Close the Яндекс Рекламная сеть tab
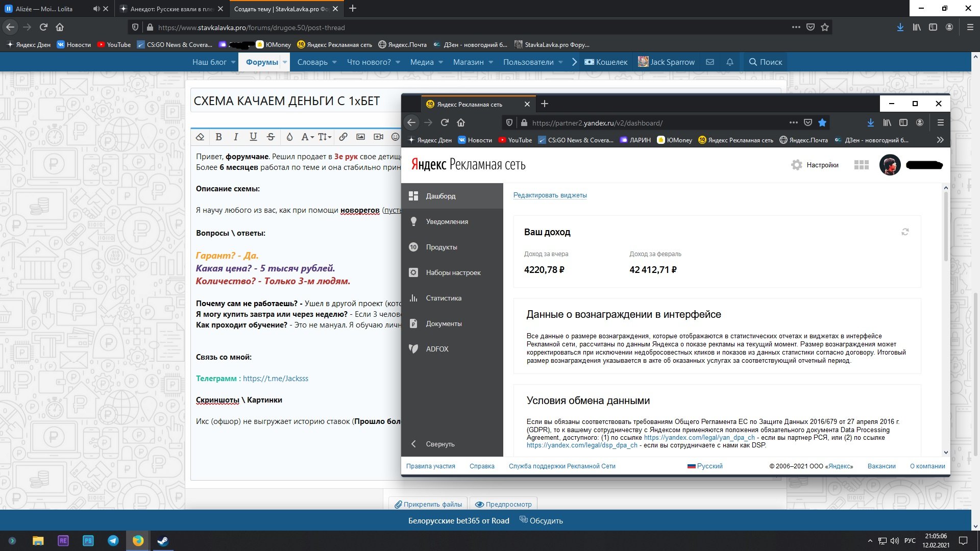The height and width of the screenshot is (551, 980). pos(527,104)
